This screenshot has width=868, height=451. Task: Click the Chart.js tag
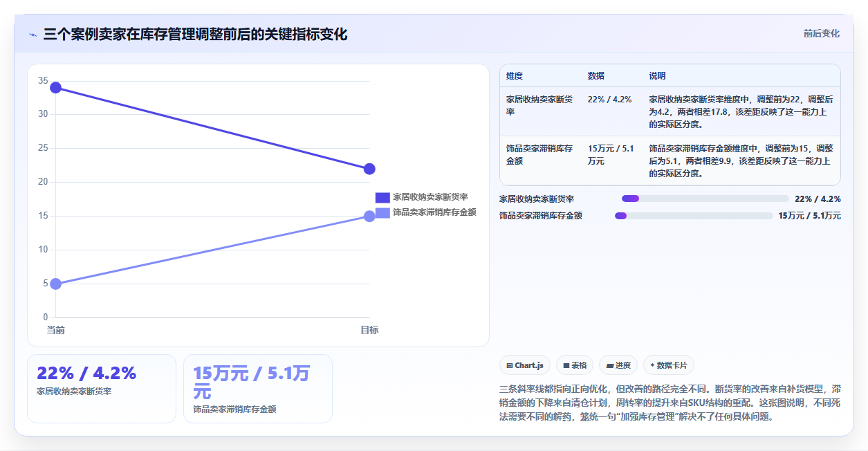(x=525, y=365)
